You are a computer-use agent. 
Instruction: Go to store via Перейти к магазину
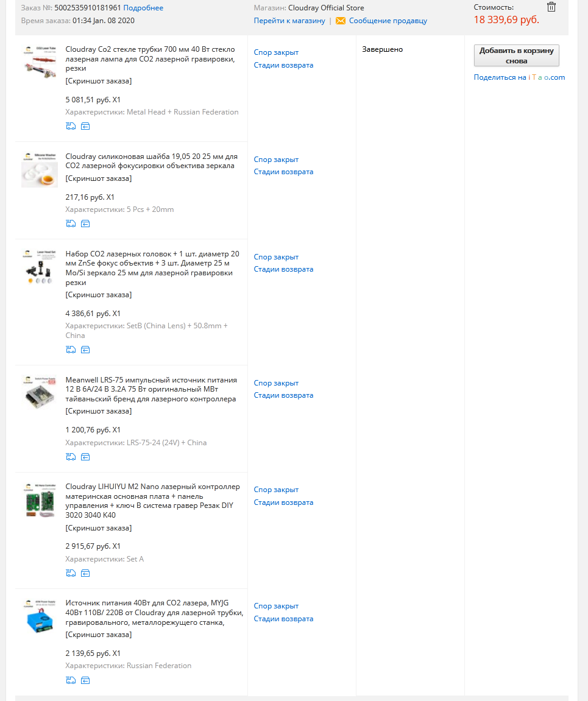pyautogui.click(x=289, y=21)
